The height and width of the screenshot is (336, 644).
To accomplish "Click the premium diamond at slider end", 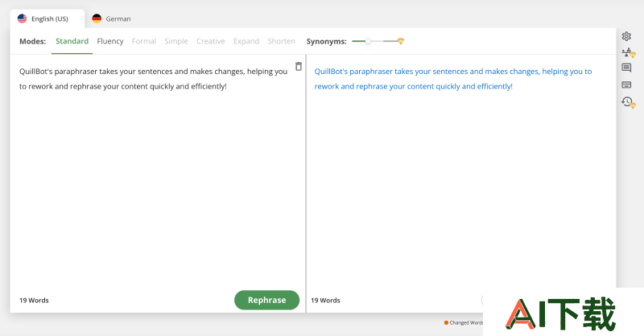I will pos(401,41).
